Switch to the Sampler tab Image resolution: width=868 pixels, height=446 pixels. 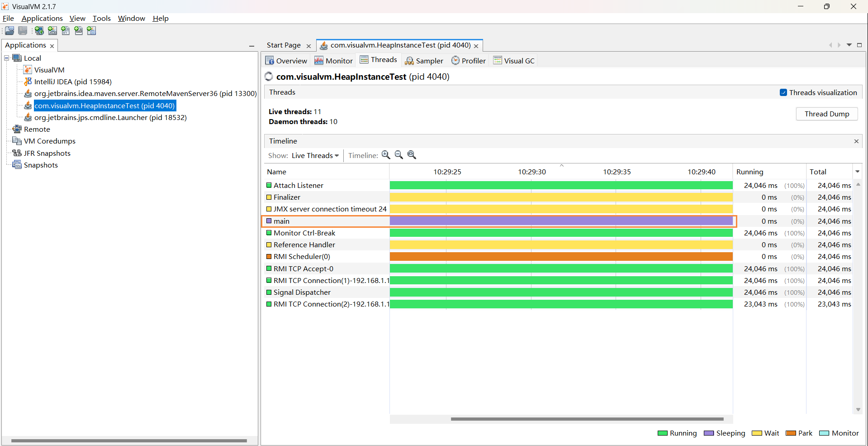point(424,61)
